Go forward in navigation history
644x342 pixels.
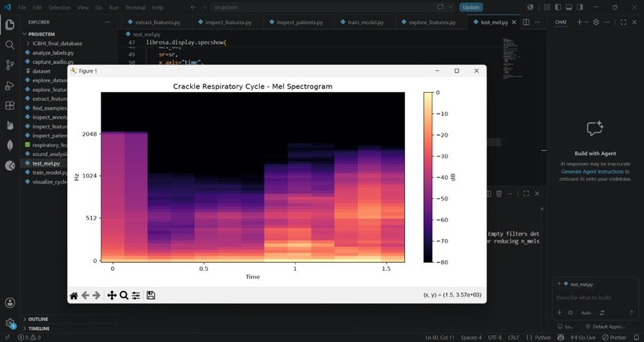click(204, 7)
